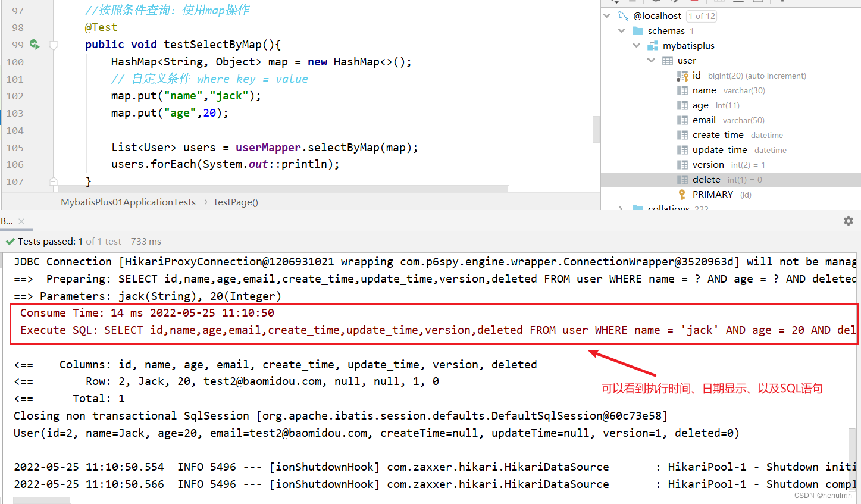Select the age column icon
Image resolution: width=861 pixels, height=504 pixels.
click(682, 105)
